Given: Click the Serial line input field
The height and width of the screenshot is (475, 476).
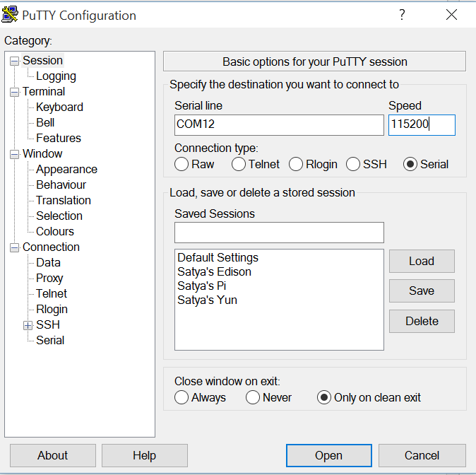Looking at the screenshot, I should [x=279, y=125].
